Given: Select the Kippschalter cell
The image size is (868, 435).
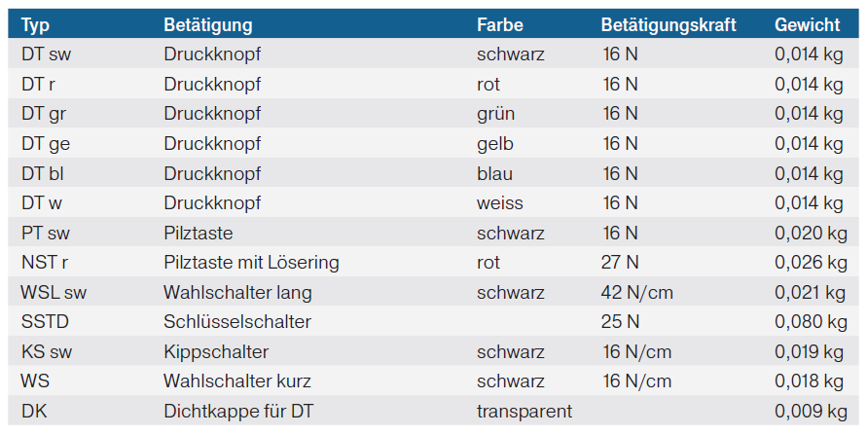Looking at the screenshot, I should point(216,352).
